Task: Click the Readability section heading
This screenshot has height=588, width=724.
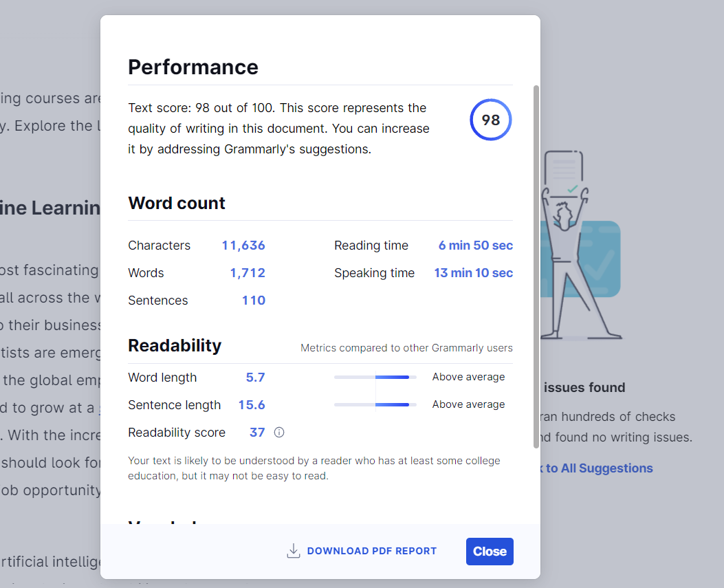Action: (175, 345)
